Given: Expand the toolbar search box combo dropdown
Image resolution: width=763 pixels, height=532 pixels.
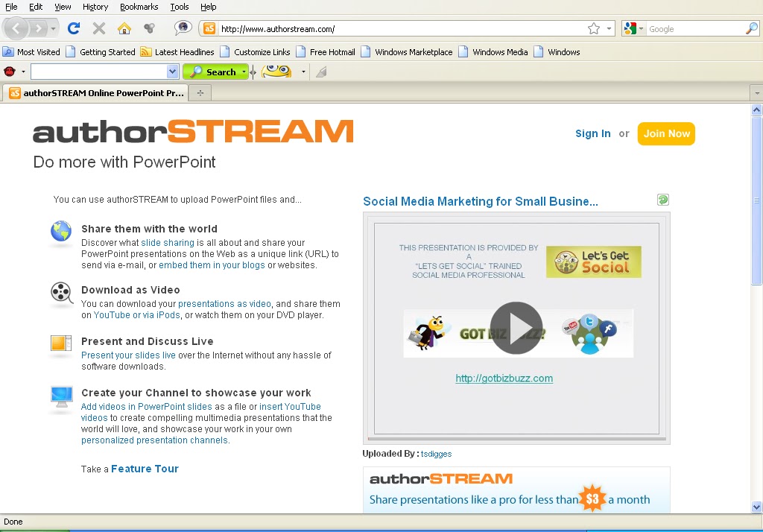Looking at the screenshot, I should click(172, 72).
